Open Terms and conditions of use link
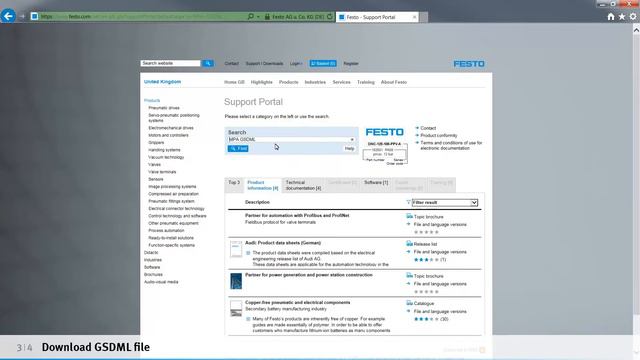Screen dimensions: 640x360 [451, 145]
